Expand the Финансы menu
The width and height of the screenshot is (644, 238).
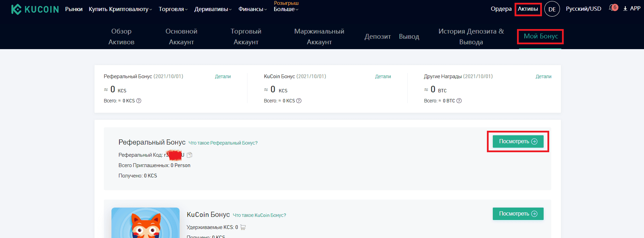click(x=253, y=9)
